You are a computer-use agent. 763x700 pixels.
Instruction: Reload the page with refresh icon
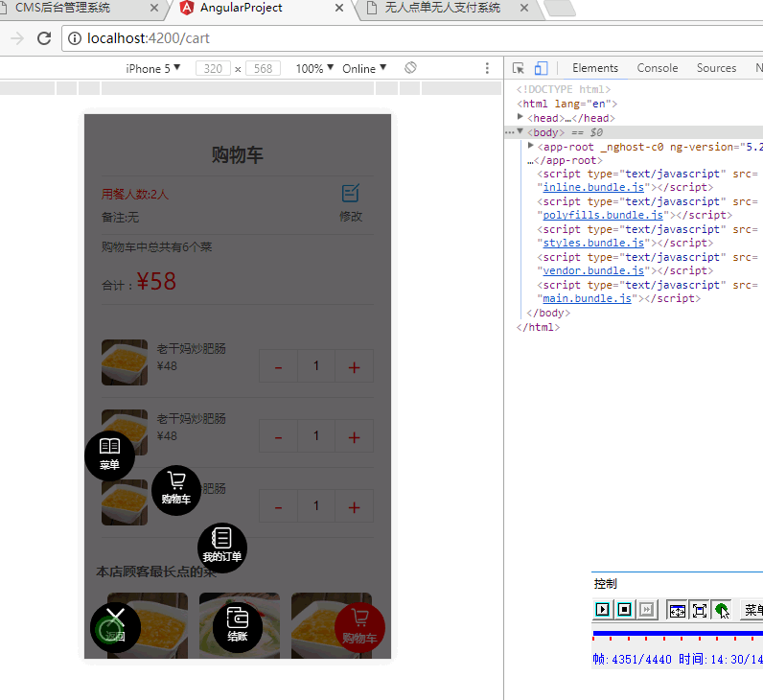point(44,38)
